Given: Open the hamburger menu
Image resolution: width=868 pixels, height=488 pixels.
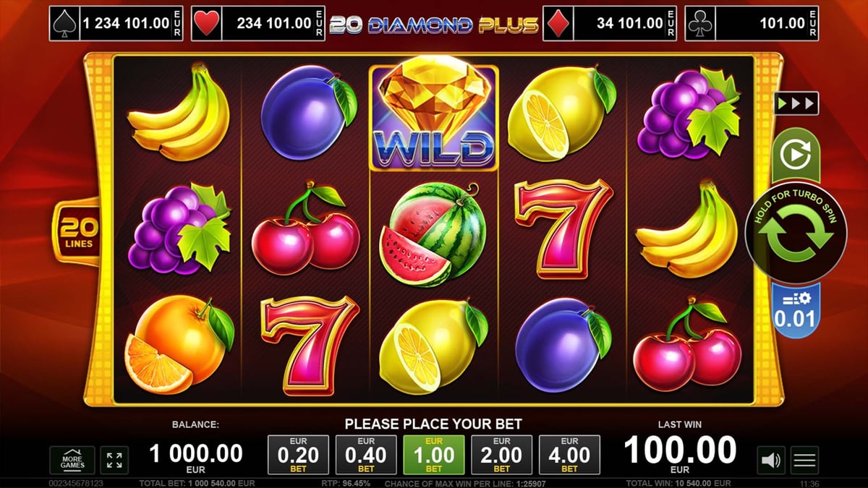Looking at the screenshot, I should 804,460.
